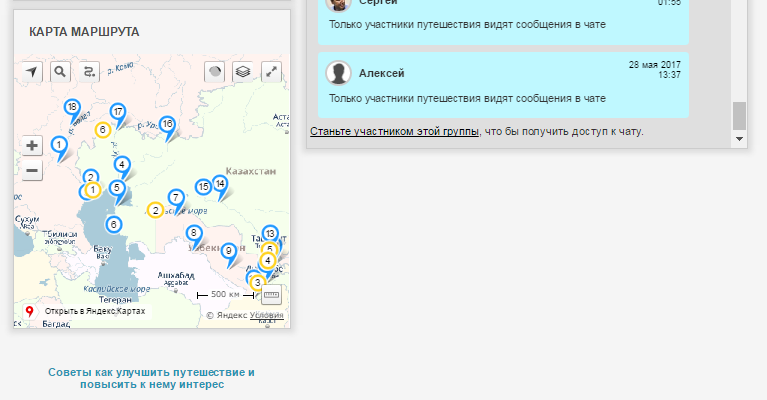Open map in Yandex Maps link
The width and height of the screenshot is (767, 400).
pyautogui.click(x=94, y=312)
